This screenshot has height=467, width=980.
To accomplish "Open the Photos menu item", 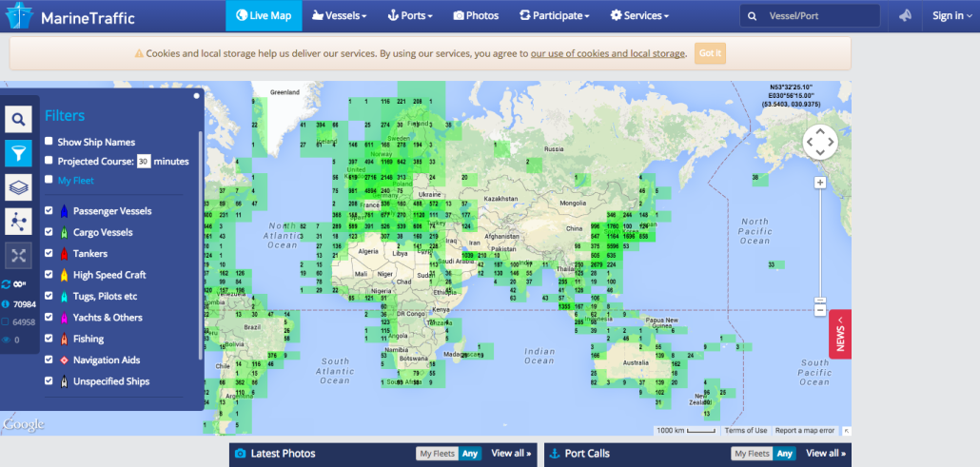I will click(x=477, y=15).
